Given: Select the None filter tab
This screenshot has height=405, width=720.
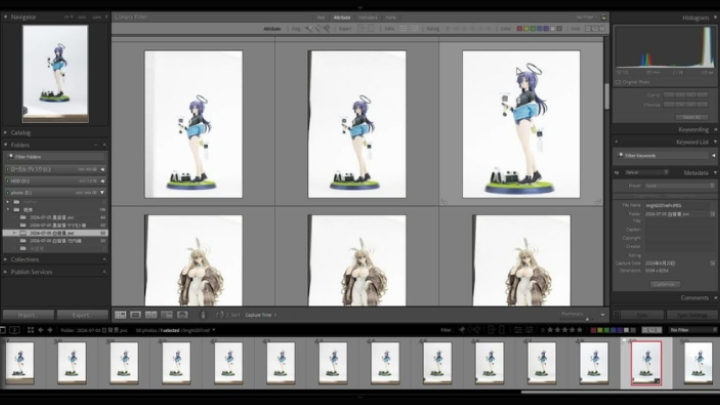Looking at the screenshot, I should click(x=391, y=17).
